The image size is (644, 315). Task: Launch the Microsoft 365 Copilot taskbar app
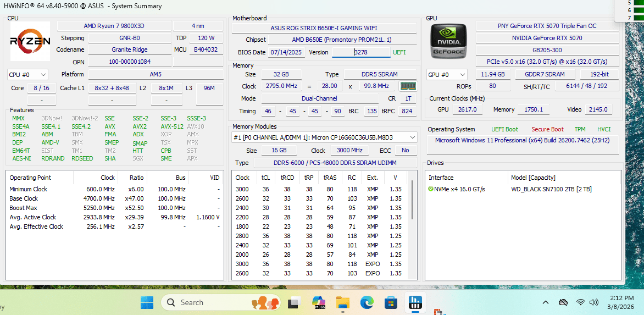point(319,303)
